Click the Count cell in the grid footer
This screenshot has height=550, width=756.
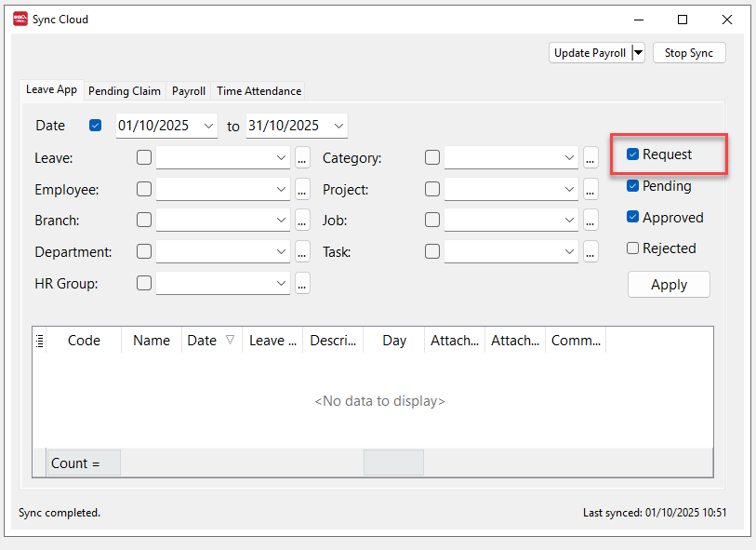click(83, 463)
